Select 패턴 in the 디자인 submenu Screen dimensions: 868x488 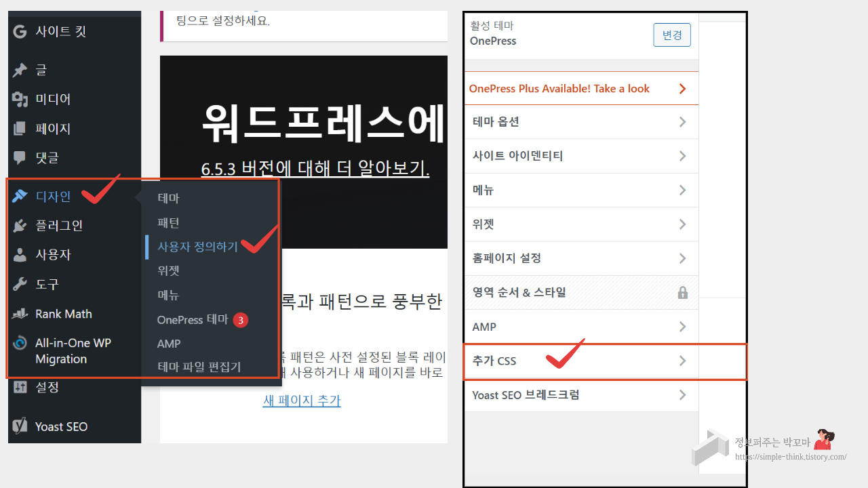[x=168, y=222]
